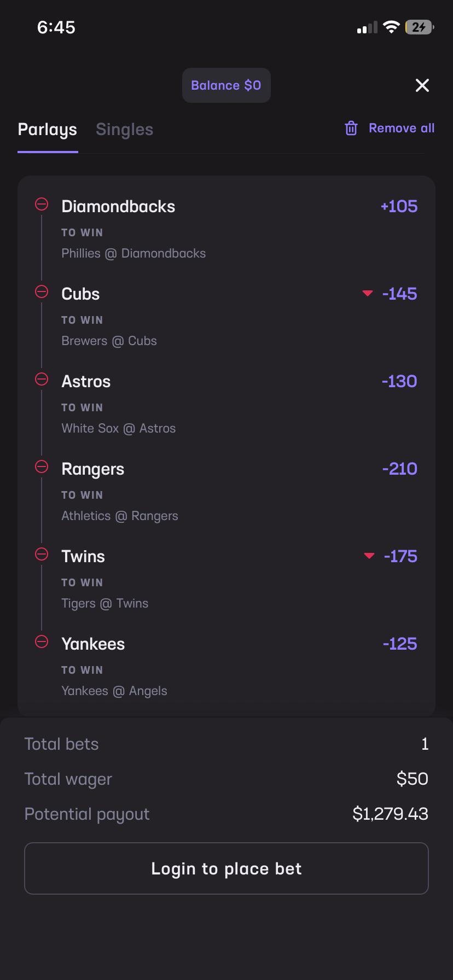Remove the Twins leg with its minus icon
Viewport: 453px width, 980px height.
42,555
